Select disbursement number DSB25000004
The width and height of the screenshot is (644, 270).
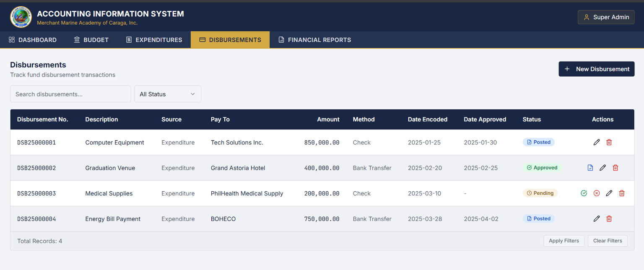36,219
